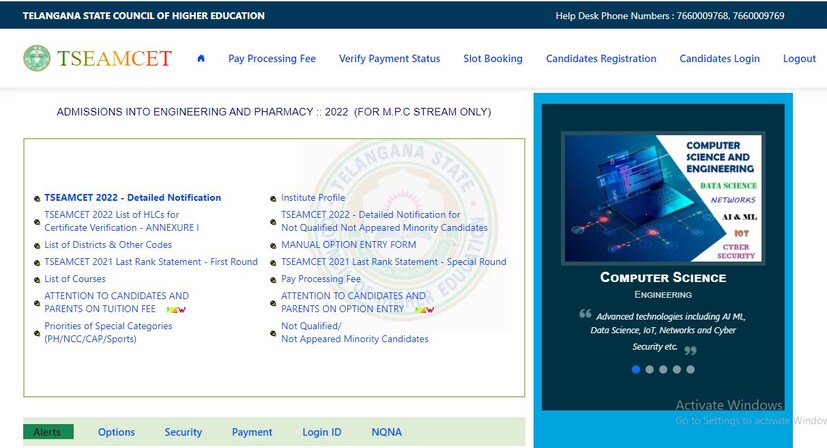Click Pay Processing Fee link in list
The image size is (827, 448).
coord(321,279)
